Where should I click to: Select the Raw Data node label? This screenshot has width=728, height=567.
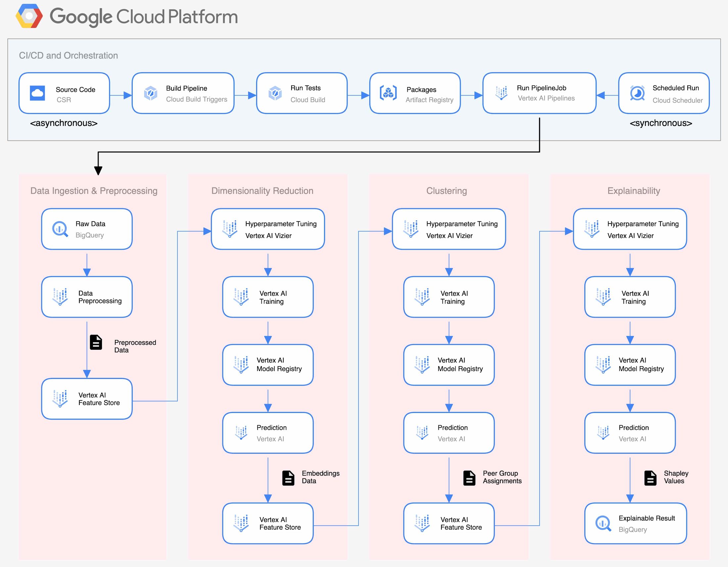pyautogui.click(x=90, y=224)
